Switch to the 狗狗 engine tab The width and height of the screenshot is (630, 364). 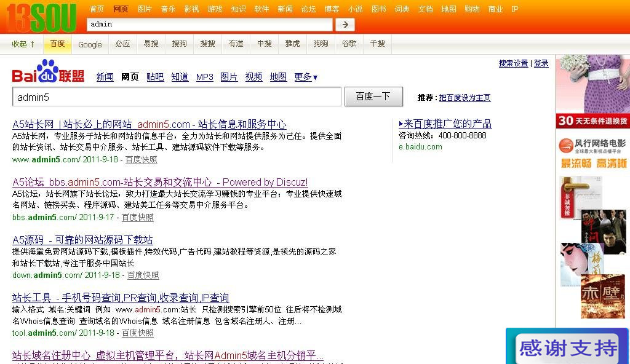pos(321,44)
